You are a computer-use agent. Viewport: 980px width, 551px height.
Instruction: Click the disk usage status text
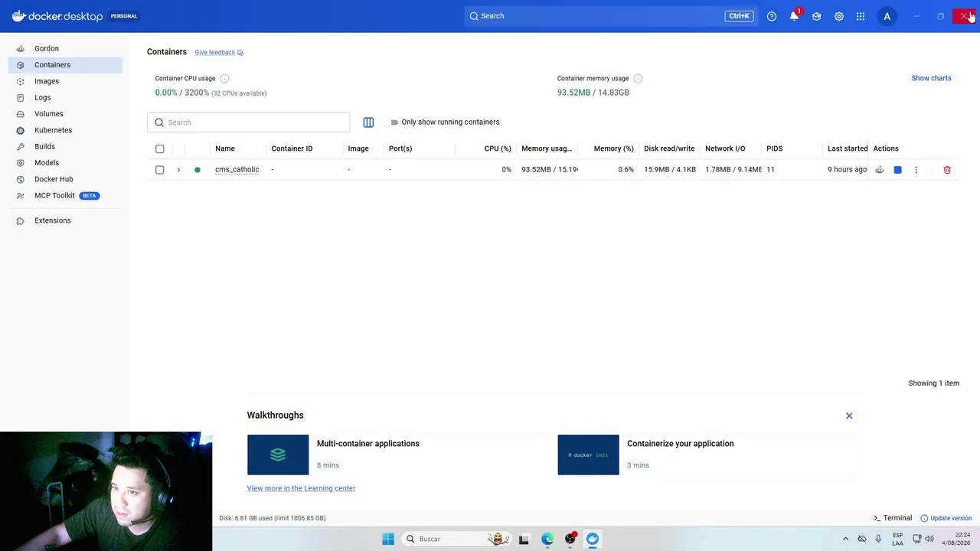[272, 518]
